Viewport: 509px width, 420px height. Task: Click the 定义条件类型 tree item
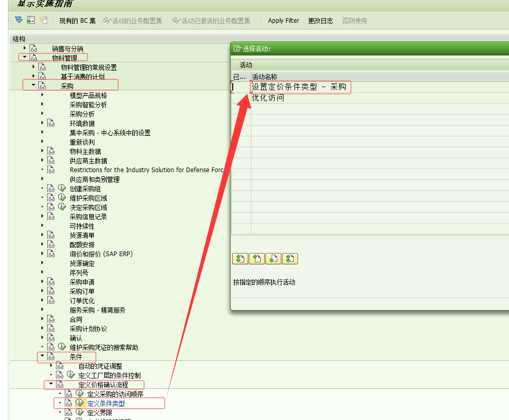click(106, 403)
